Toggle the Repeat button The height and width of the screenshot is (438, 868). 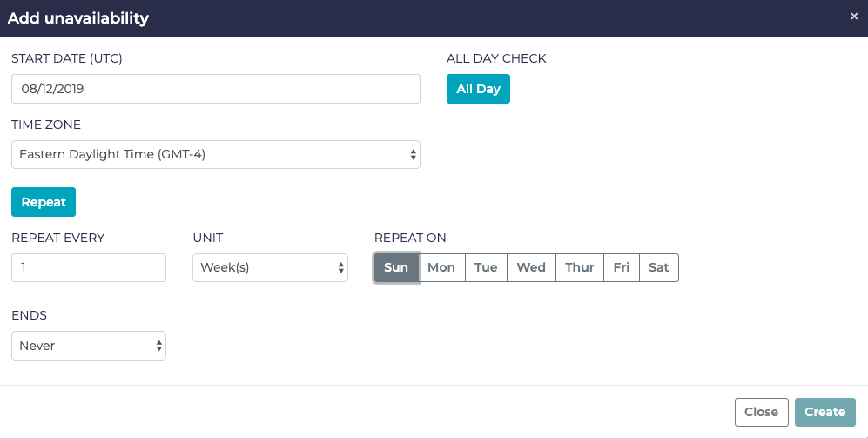(x=44, y=202)
